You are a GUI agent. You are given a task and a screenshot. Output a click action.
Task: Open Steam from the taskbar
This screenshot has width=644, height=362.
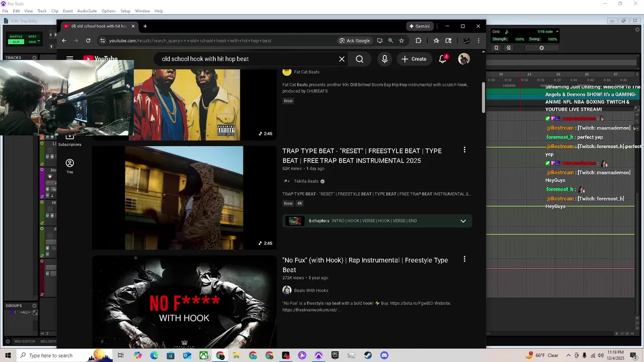[368, 355]
